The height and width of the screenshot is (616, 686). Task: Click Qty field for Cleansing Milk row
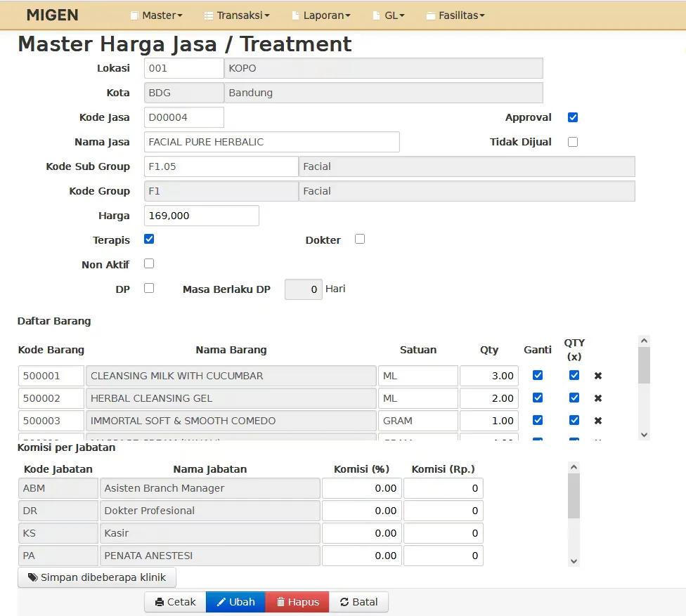click(x=489, y=376)
